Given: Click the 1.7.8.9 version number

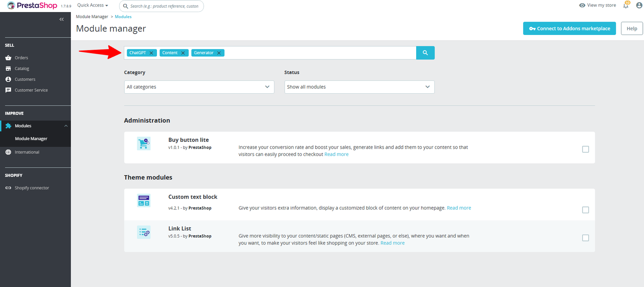Looking at the screenshot, I should (x=66, y=6).
